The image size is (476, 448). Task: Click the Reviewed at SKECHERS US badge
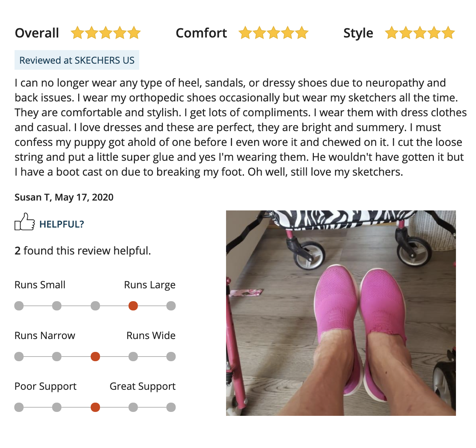coord(77,60)
